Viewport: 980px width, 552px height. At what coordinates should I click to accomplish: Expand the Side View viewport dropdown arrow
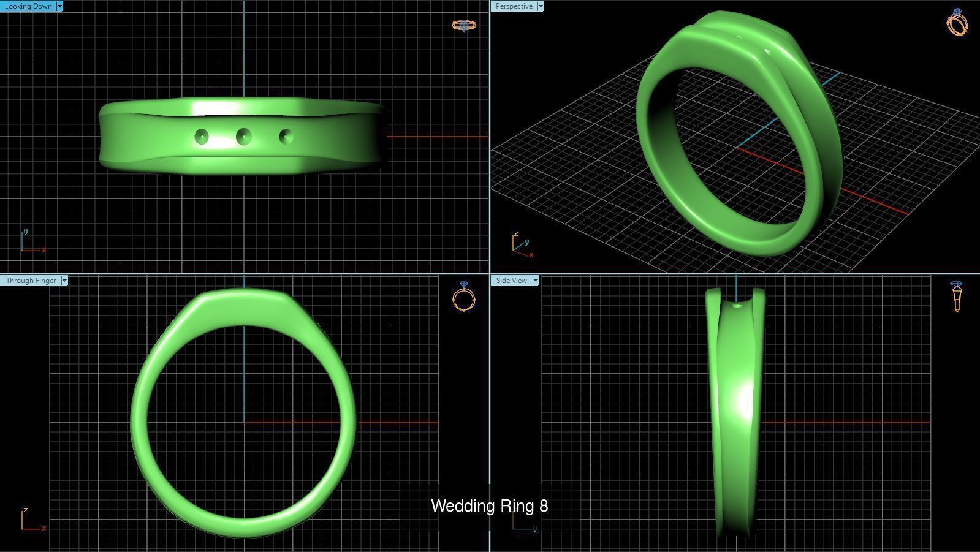[536, 281]
